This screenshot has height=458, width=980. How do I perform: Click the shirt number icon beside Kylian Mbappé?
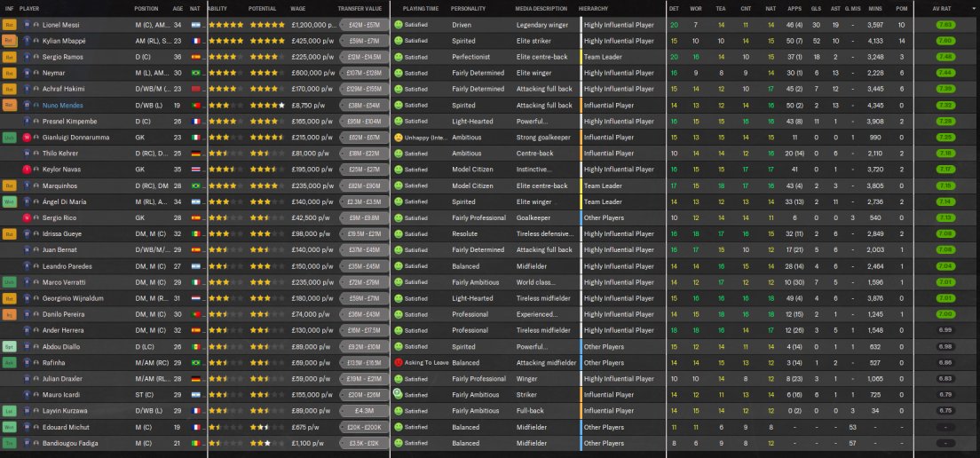pyautogui.click(x=27, y=41)
